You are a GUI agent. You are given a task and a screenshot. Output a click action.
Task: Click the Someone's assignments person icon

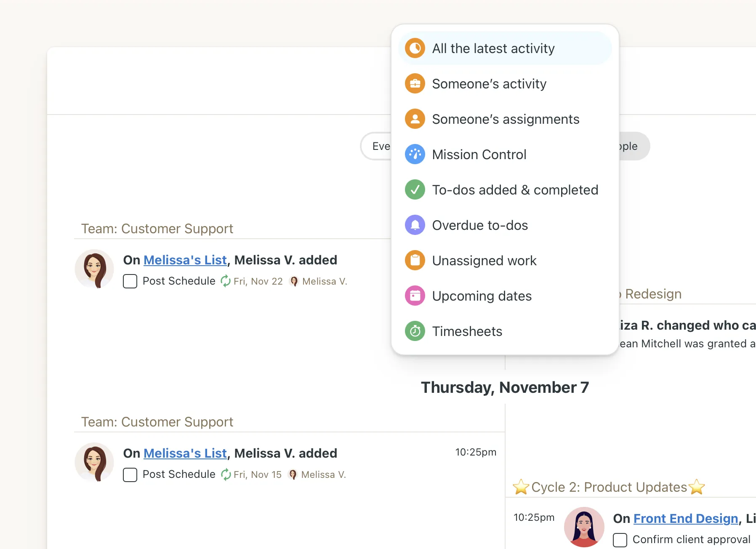tap(415, 119)
